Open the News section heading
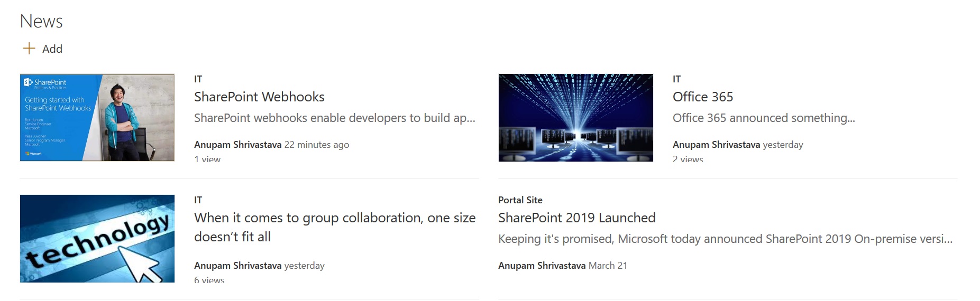Viewport: 980px width, 301px height. click(x=41, y=21)
